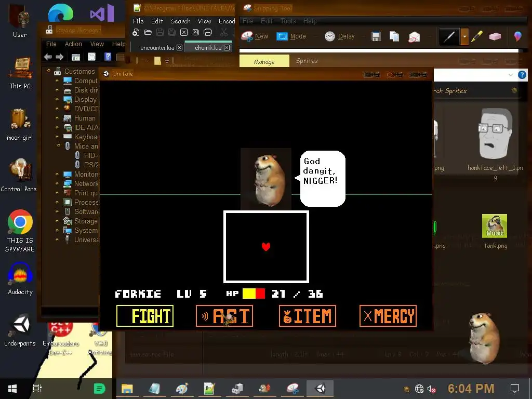532x399 pixels.
Task: Click the Paint 3D balloon icon
Action: (x=517, y=36)
